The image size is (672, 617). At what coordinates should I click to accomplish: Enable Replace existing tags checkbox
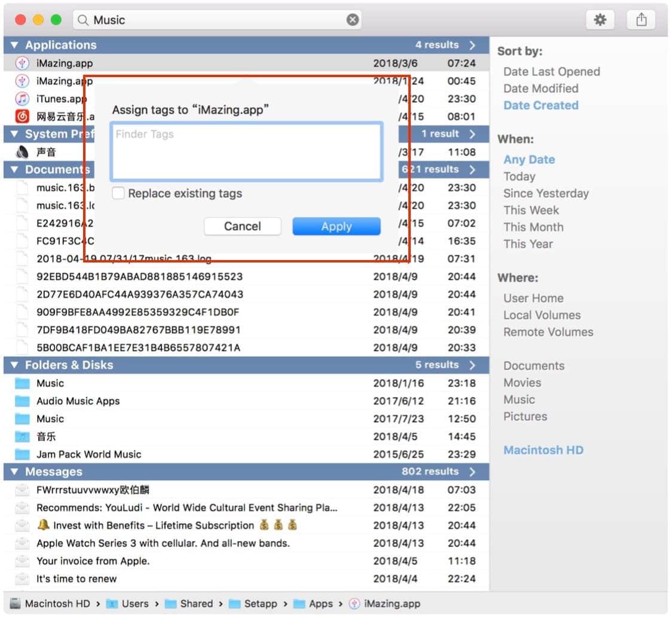click(x=118, y=194)
